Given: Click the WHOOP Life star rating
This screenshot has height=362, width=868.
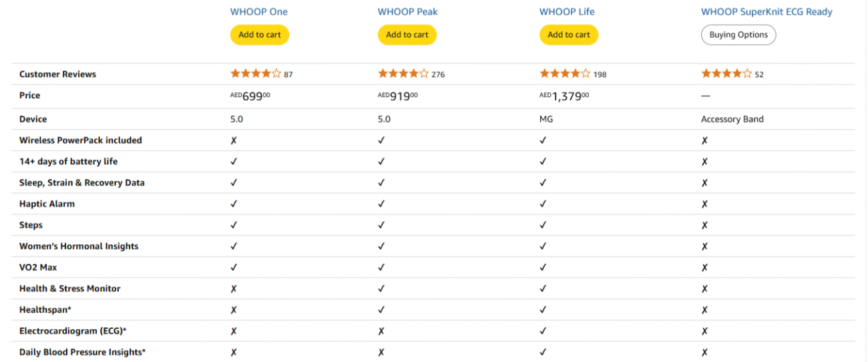Looking at the screenshot, I should (565, 74).
